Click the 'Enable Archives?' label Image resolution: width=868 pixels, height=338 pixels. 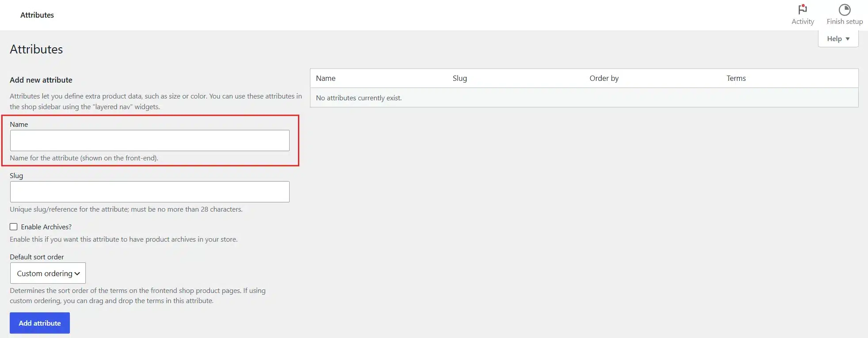[46, 227]
